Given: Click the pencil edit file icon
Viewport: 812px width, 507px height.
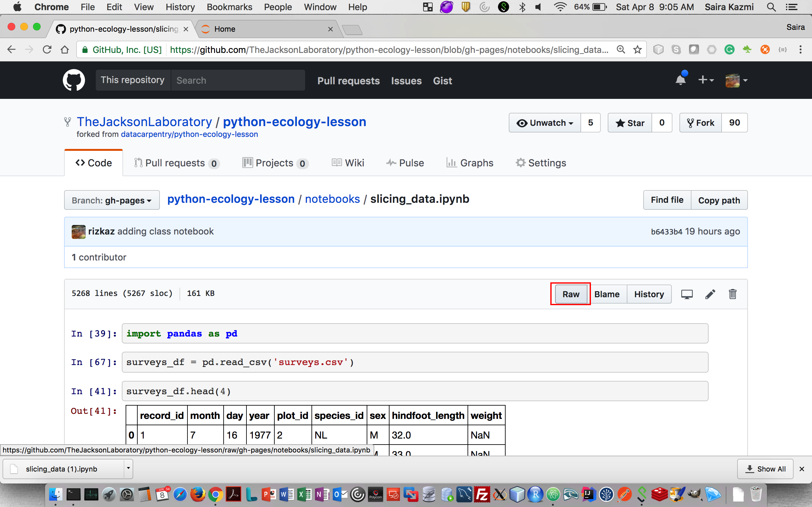Looking at the screenshot, I should (710, 294).
